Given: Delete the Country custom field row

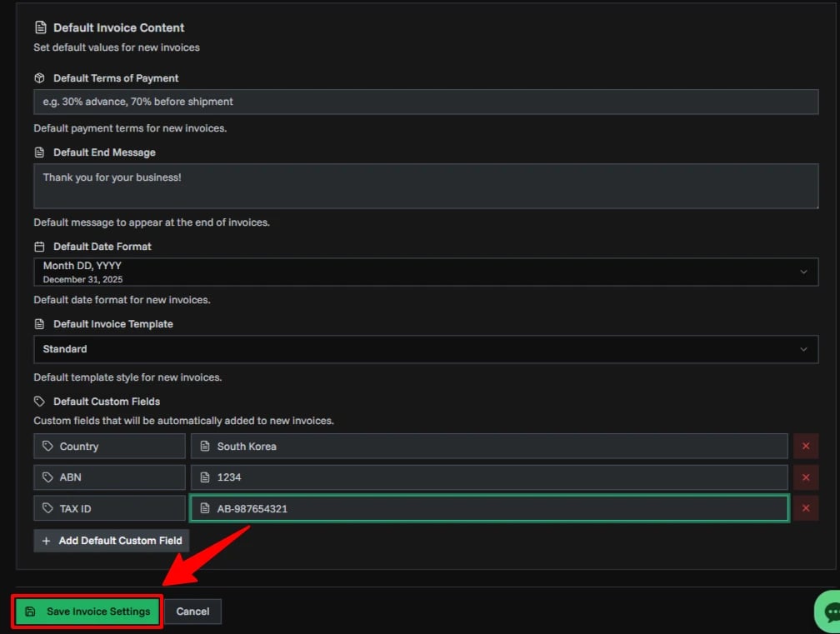Looking at the screenshot, I should (805, 446).
